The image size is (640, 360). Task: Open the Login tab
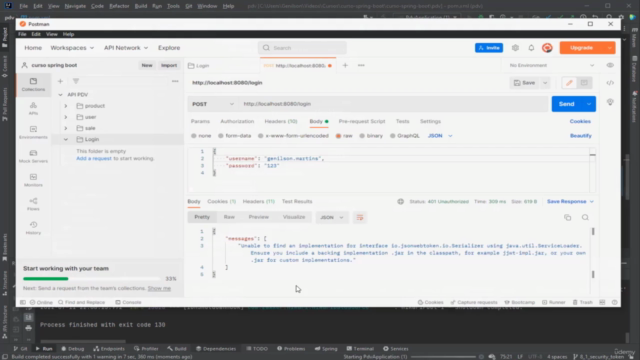click(x=199, y=65)
